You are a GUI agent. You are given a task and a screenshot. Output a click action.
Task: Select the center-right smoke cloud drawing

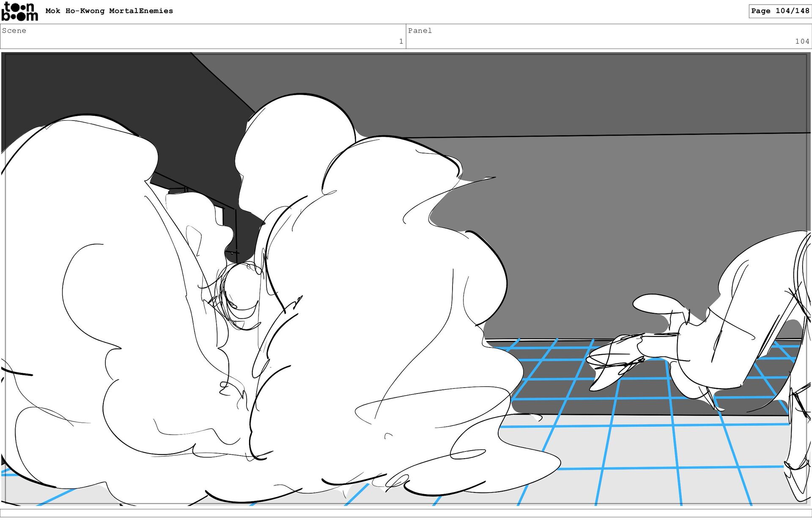click(x=381, y=304)
